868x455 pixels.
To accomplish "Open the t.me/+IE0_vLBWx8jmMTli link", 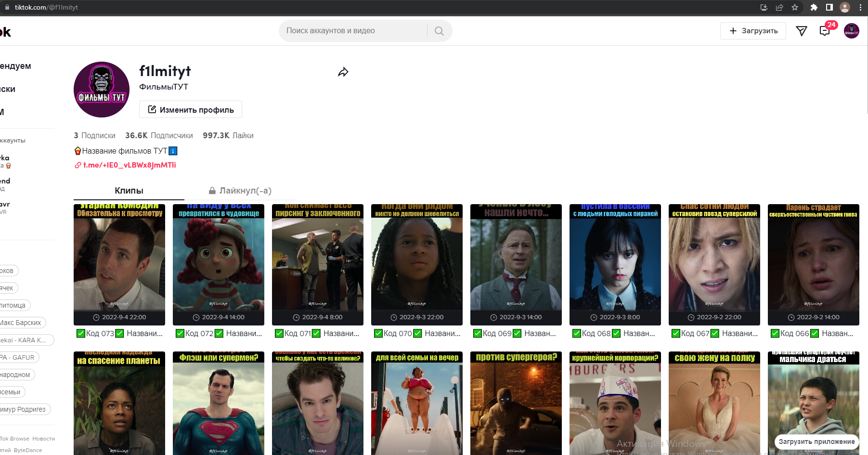I will (130, 165).
